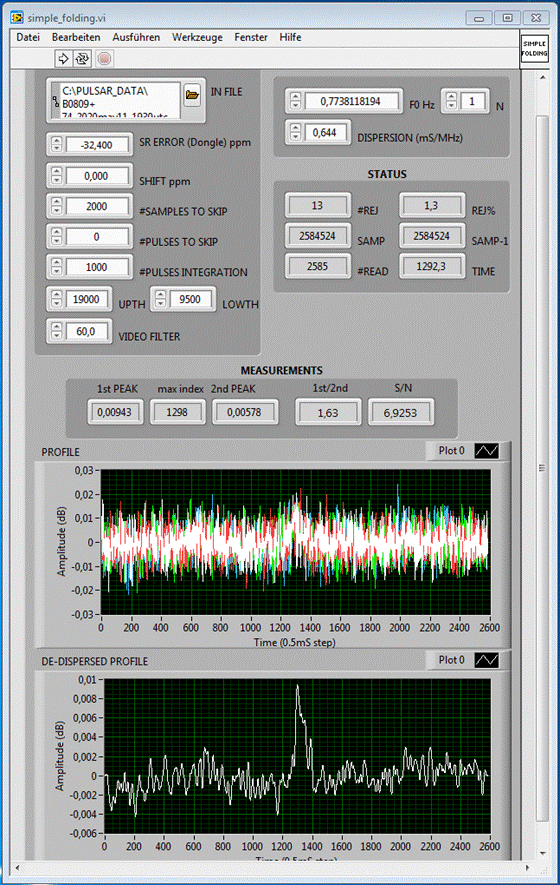This screenshot has height=885, width=560.
Task: Click the stepper arrows next to SR ERROR value
Action: click(x=56, y=144)
